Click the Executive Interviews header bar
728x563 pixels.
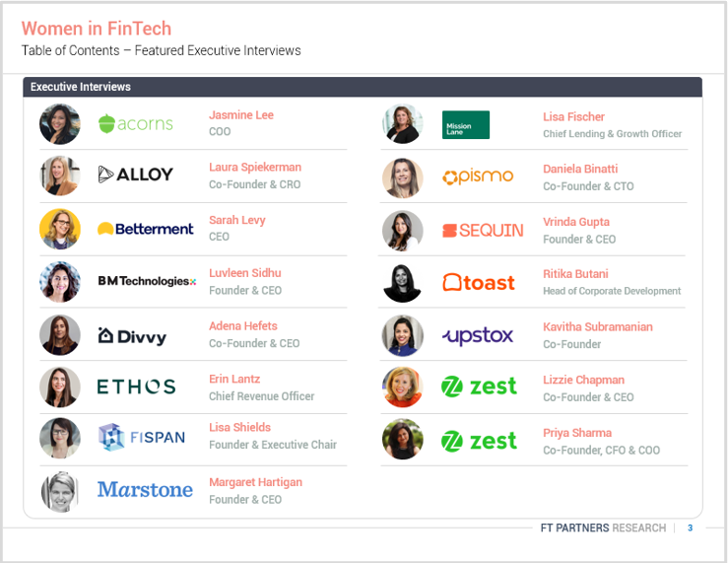coord(363,87)
